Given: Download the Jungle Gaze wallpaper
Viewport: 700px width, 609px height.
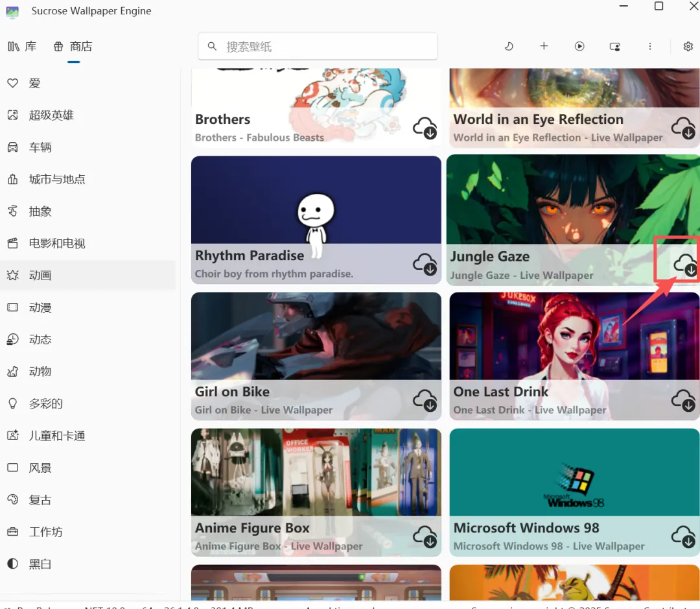Looking at the screenshot, I should 685,265.
